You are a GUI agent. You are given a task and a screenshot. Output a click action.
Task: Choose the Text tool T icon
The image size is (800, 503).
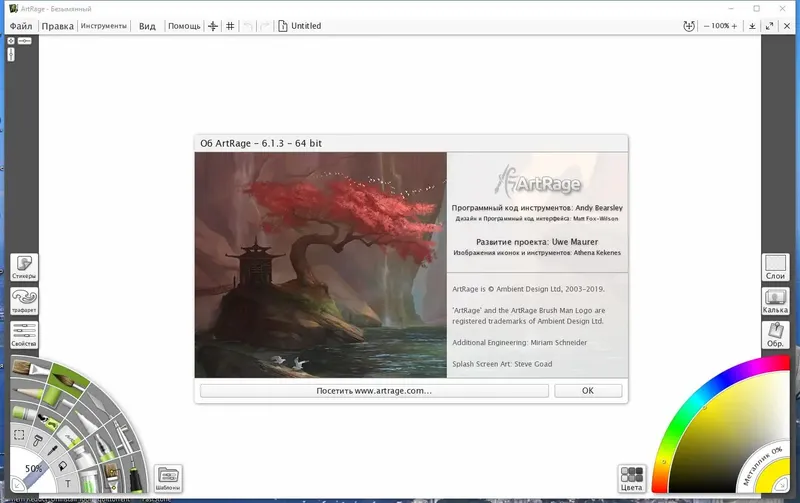click(x=68, y=483)
